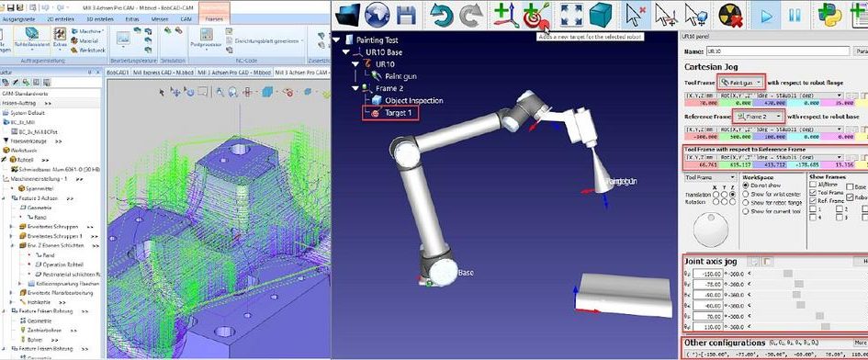This screenshot has height=360, width=868.
Task: Add a new target for the robot
Action: [x=535, y=15]
